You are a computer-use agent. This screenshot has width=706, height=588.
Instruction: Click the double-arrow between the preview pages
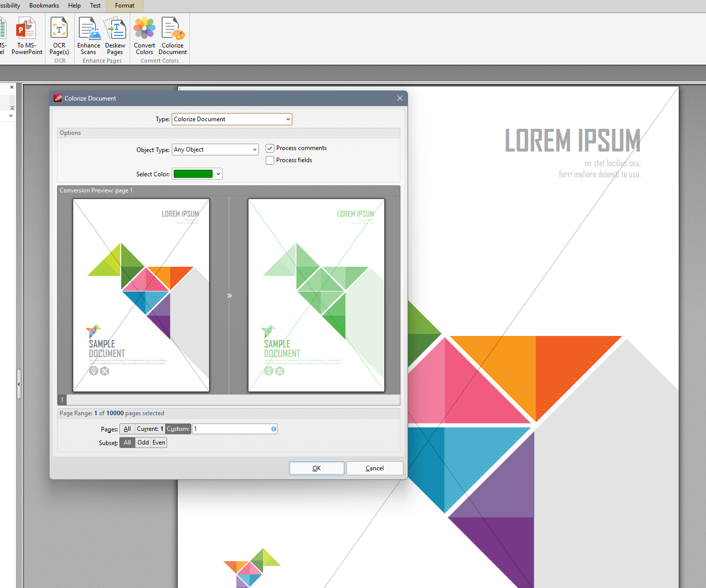(x=229, y=296)
